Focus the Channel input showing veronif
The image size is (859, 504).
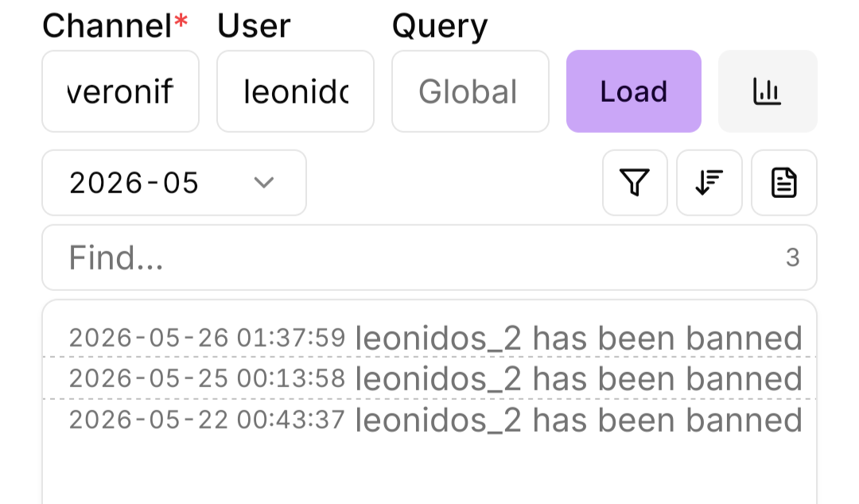(121, 91)
